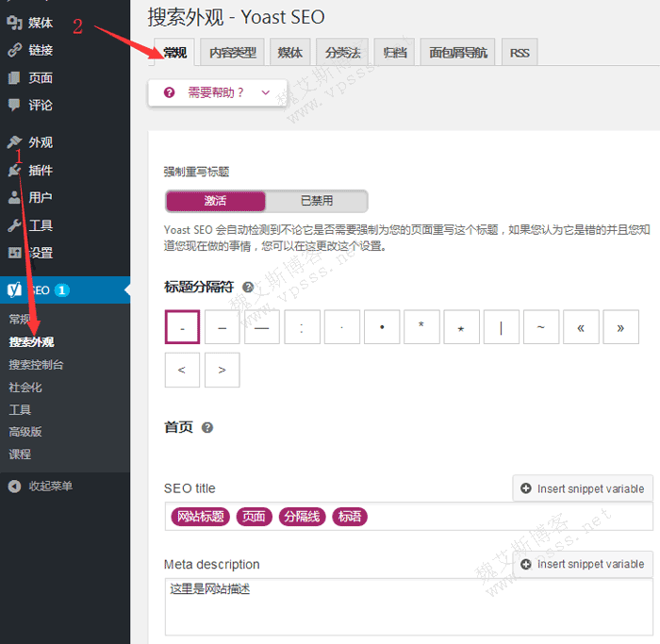660x644 pixels.
Task: Click into the Meta description text area
Action: (408, 608)
